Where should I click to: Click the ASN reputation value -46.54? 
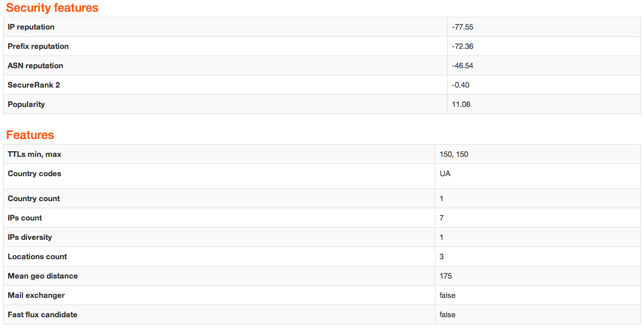pyautogui.click(x=462, y=66)
